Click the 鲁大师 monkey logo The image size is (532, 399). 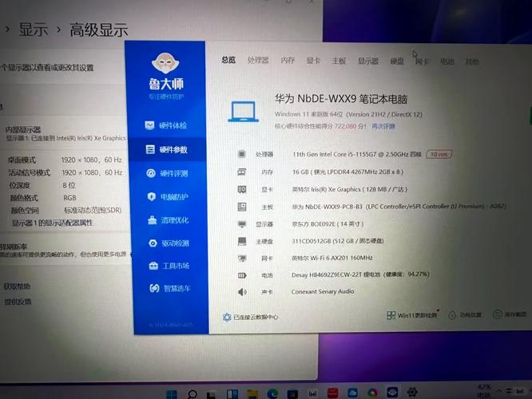[x=165, y=63]
